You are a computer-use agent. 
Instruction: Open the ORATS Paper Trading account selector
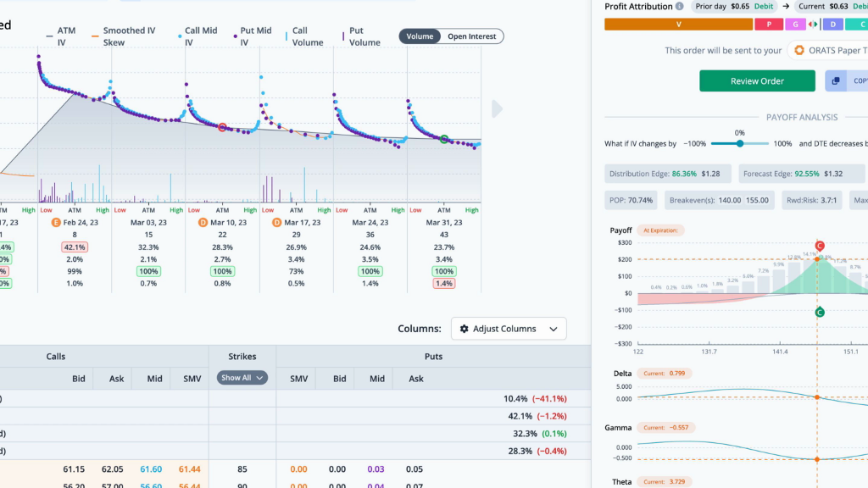tap(828, 50)
